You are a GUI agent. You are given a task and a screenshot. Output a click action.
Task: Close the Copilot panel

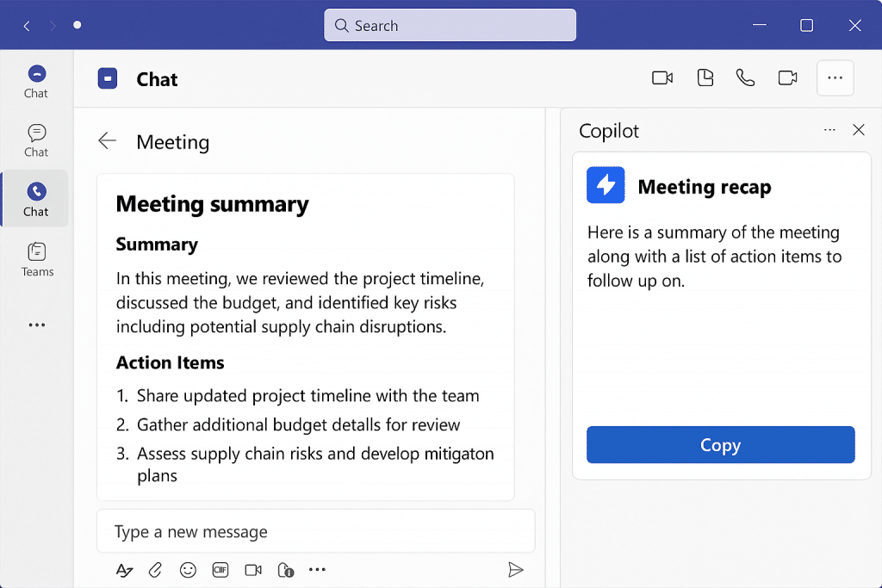(858, 130)
